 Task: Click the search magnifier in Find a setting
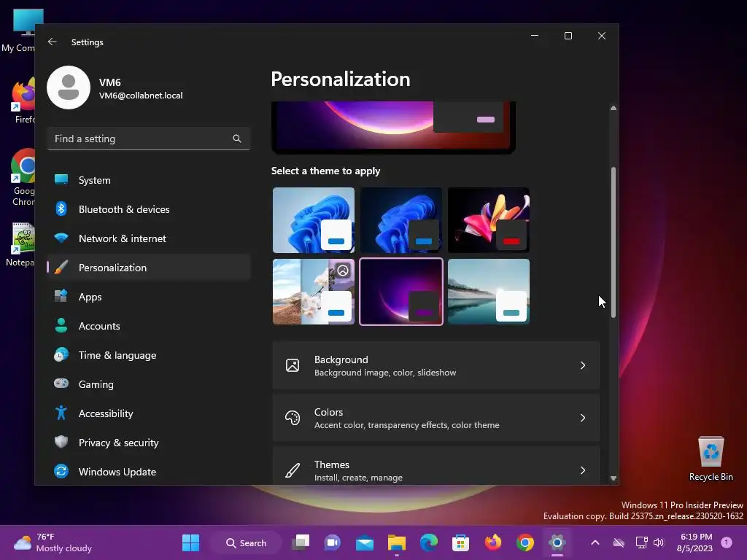click(x=237, y=139)
